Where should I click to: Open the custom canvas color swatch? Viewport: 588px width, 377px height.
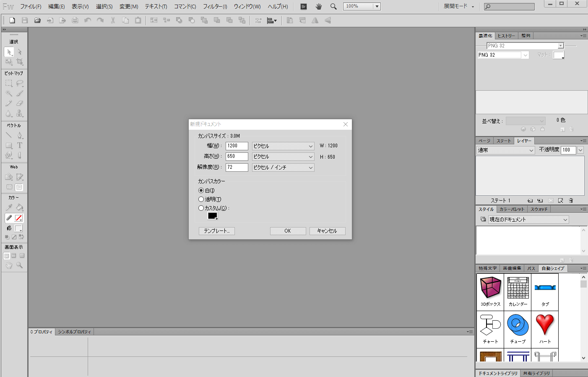tap(213, 216)
